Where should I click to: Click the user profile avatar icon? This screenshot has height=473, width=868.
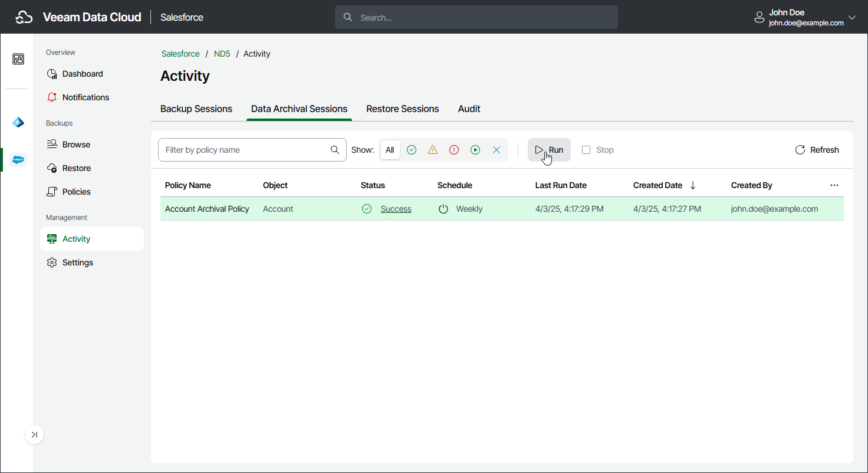point(759,18)
